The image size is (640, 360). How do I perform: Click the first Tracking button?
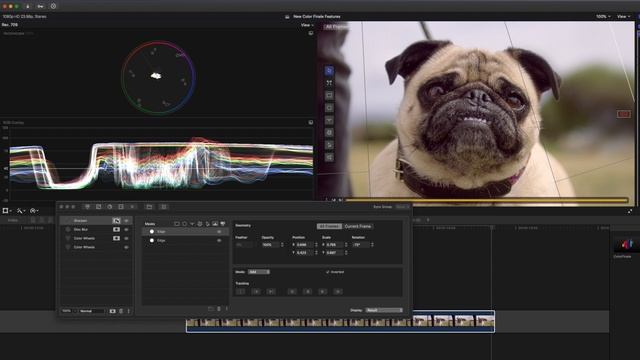pos(241,291)
